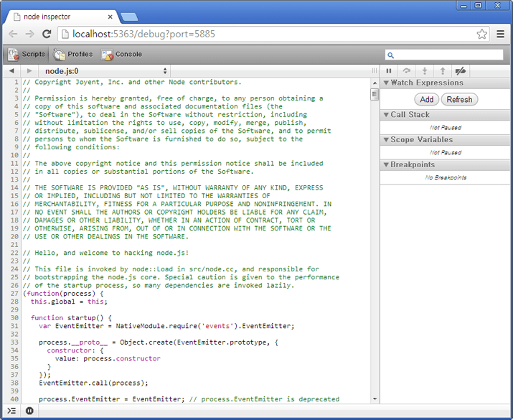Deactivate all breakpoints
The width and height of the screenshot is (513, 420).
(x=461, y=70)
